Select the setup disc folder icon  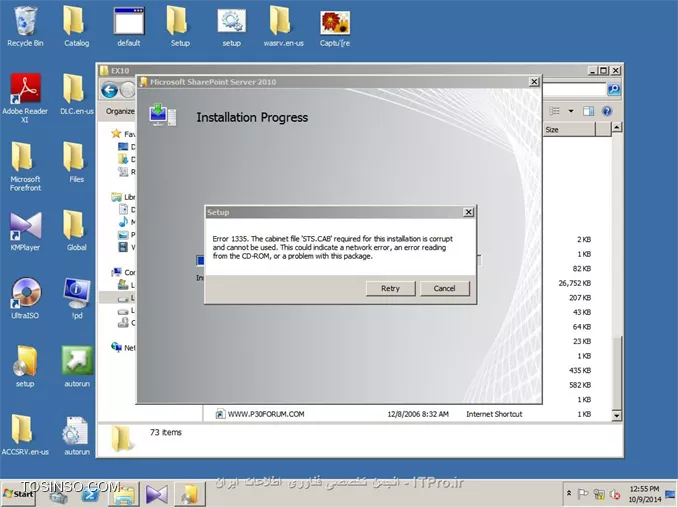25,367
